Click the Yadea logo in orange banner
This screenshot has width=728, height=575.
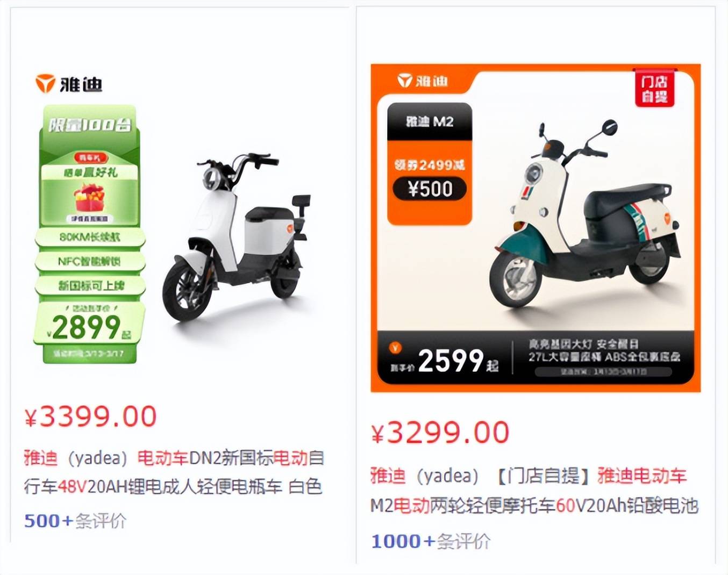[x=423, y=81]
